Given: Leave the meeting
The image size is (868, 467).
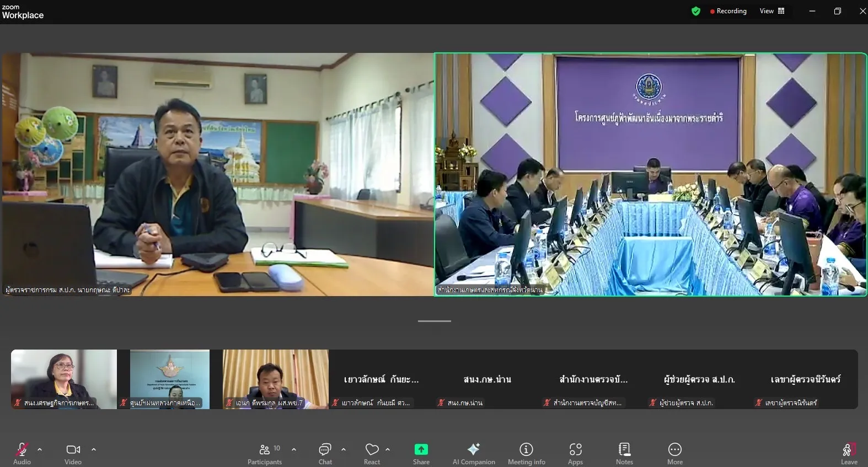Looking at the screenshot, I should [849, 453].
